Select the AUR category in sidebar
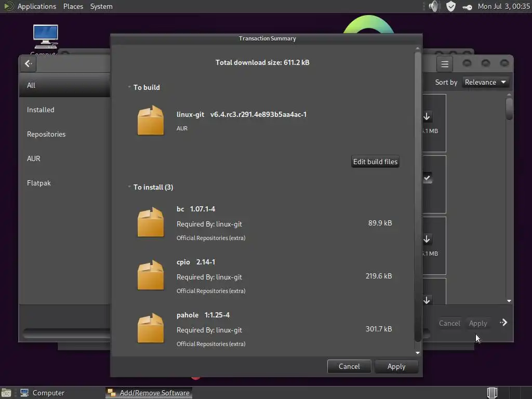This screenshot has height=399, width=532. pos(64,158)
